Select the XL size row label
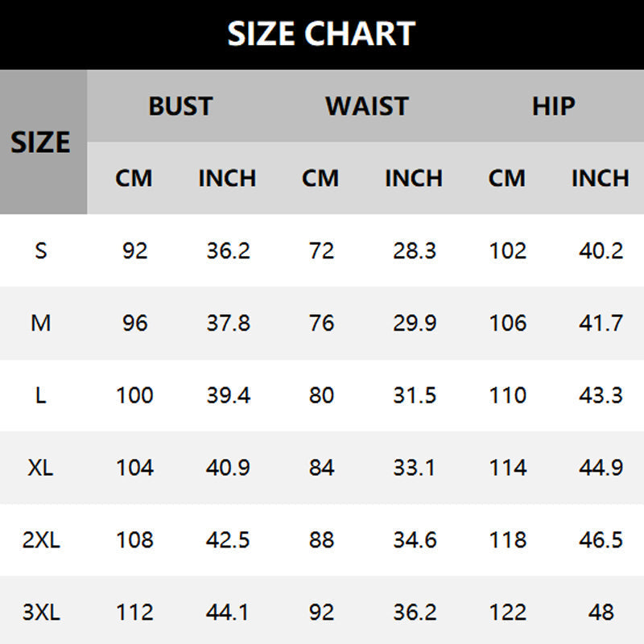 (x=41, y=468)
